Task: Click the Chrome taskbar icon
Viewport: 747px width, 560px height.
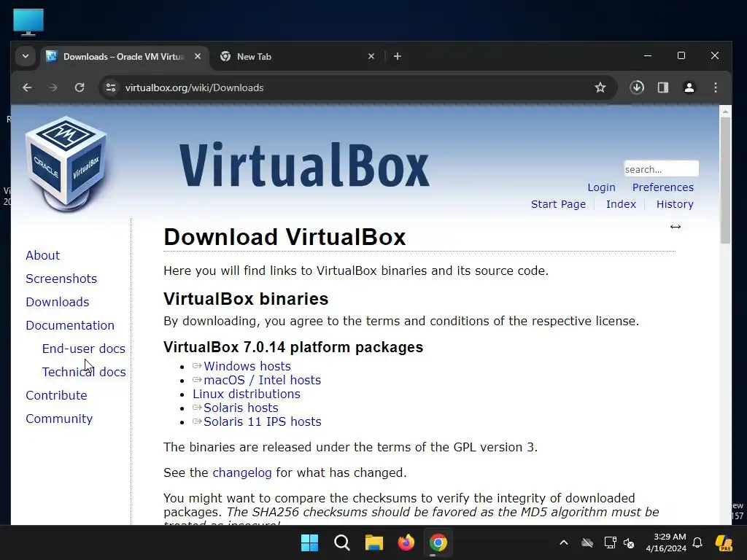Action: pos(438,542)
